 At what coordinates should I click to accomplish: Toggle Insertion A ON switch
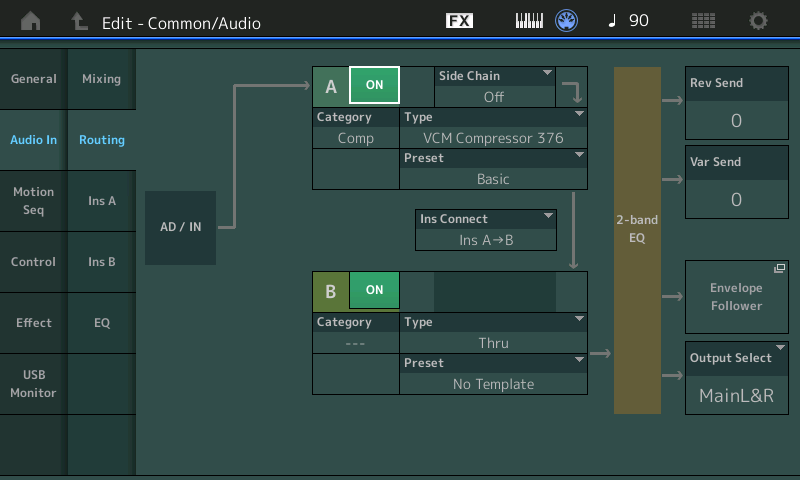pyautogui.click(x=374, y=85)
